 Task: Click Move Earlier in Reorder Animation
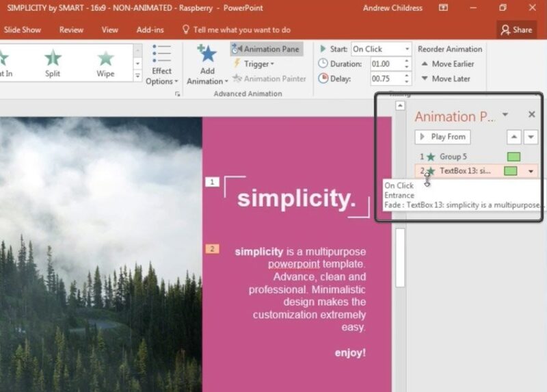448,64
